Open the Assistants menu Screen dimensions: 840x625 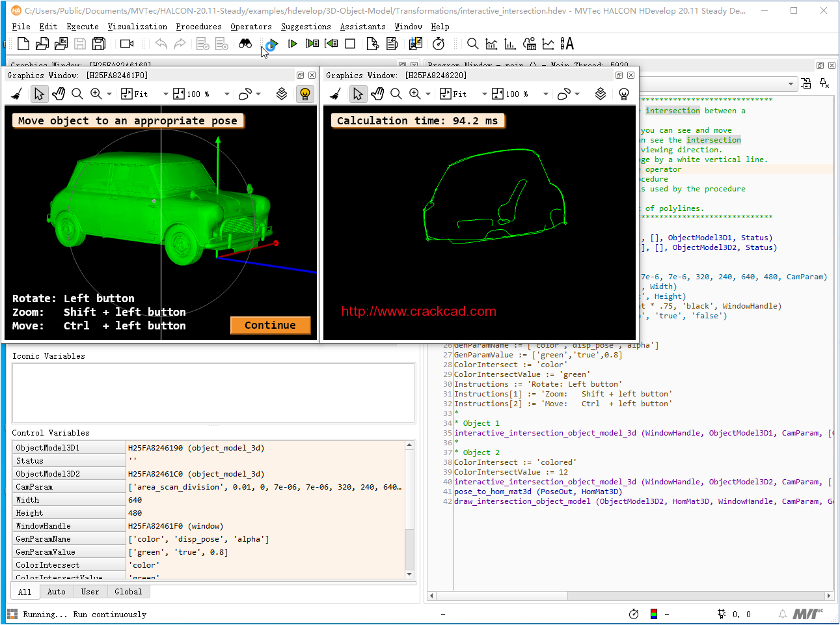coord(362,27)
